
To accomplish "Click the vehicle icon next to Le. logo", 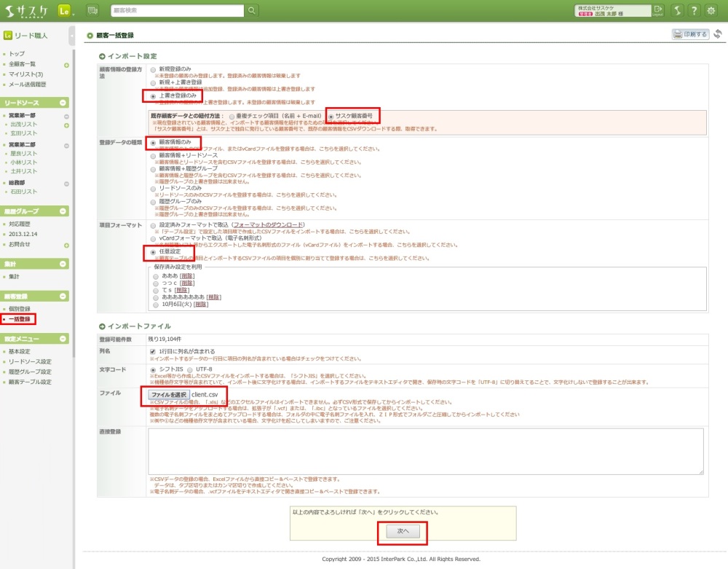I will [92, 10].
